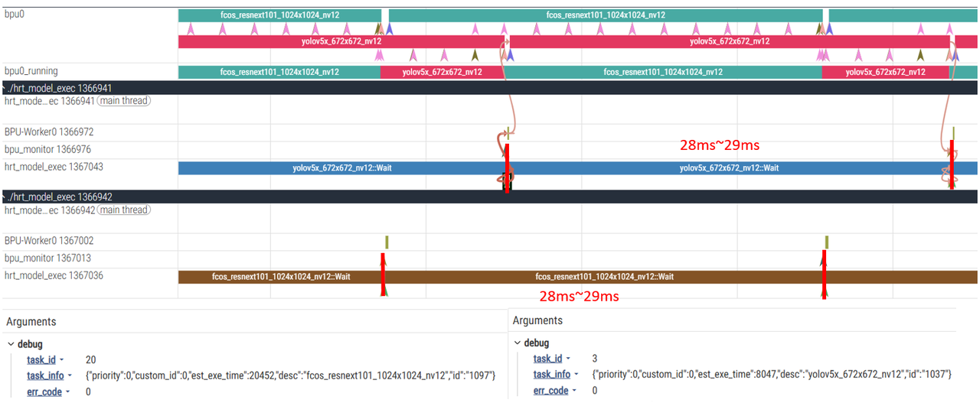Click first olive marker in BPU-Worker0 1367002 track
Screen dimensions: 980x416
[x=387, y=242]
